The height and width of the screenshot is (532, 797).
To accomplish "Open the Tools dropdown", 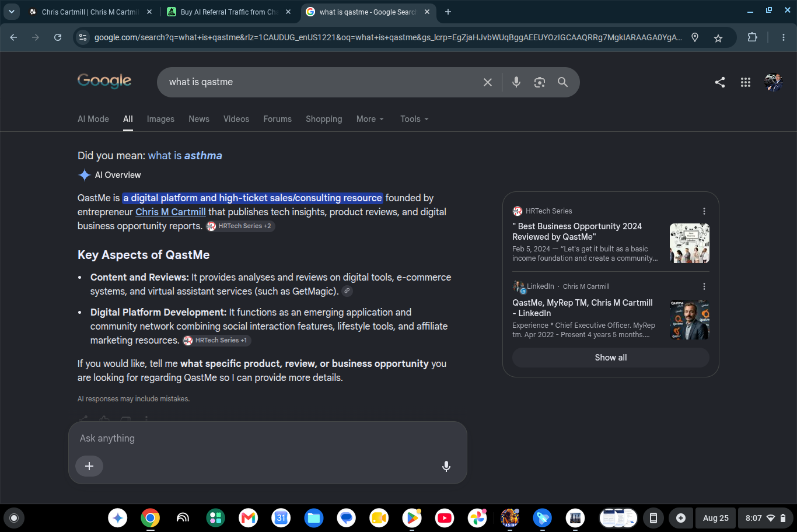I will (x=414, y=119).
